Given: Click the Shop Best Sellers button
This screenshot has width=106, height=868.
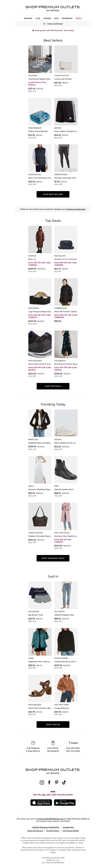Looking at the screenshot, I should click(x=53, y=194).
